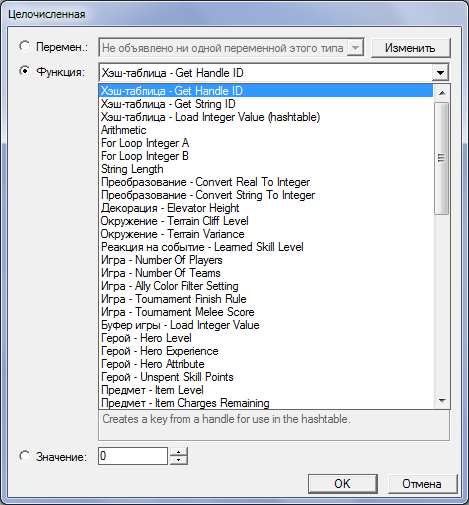Select Игра - Tournament Melee Score

point(266,312)
